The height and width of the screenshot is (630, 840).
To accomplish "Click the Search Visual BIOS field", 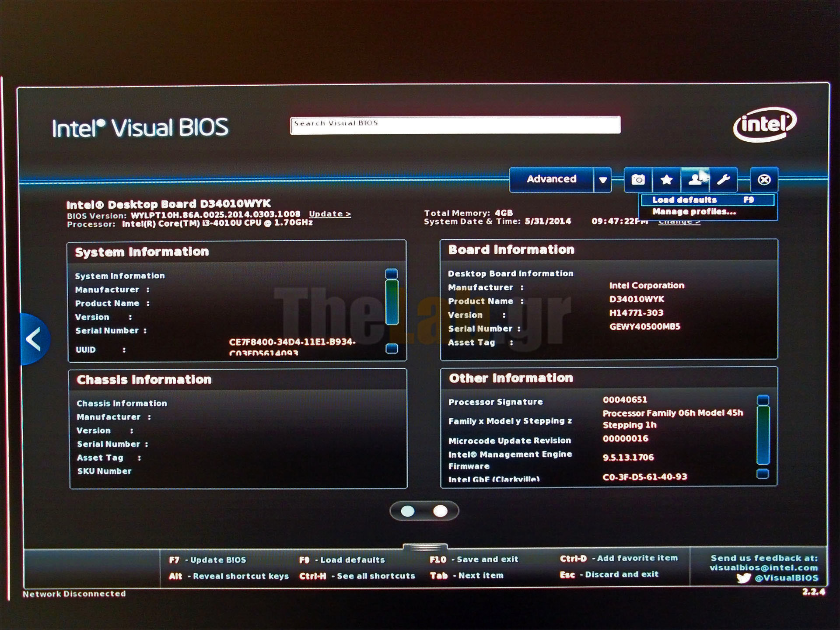I will click(x=455, y=125).
